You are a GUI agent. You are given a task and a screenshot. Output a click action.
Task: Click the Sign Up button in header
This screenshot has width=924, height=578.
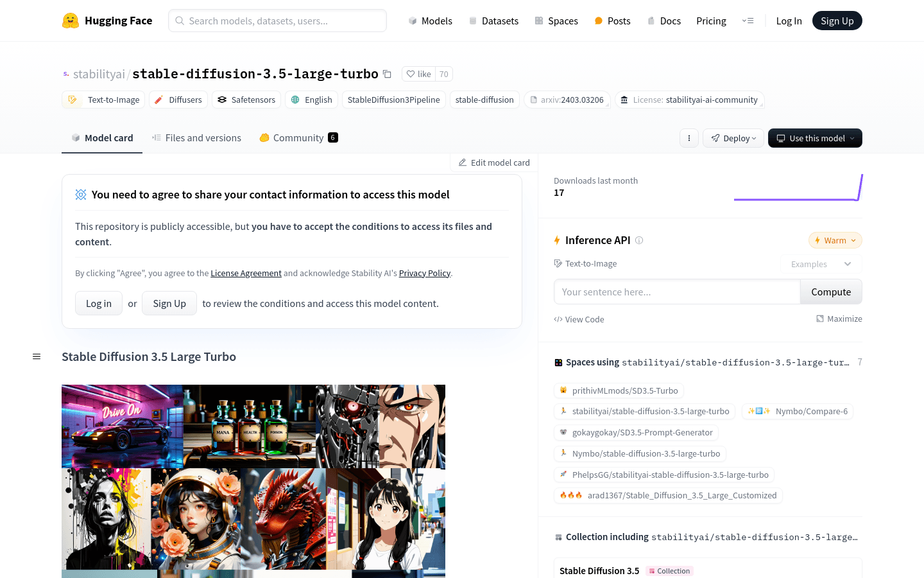point(837,21)
